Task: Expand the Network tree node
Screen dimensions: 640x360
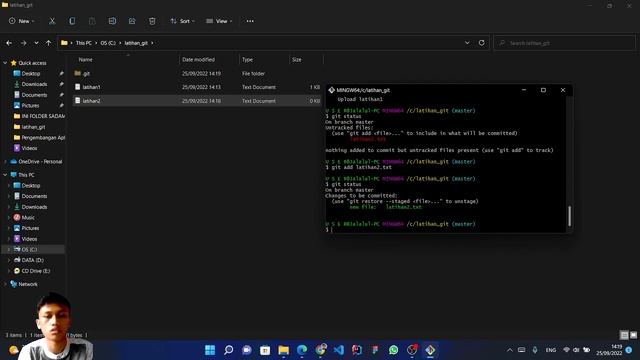Action: [5, 284]
